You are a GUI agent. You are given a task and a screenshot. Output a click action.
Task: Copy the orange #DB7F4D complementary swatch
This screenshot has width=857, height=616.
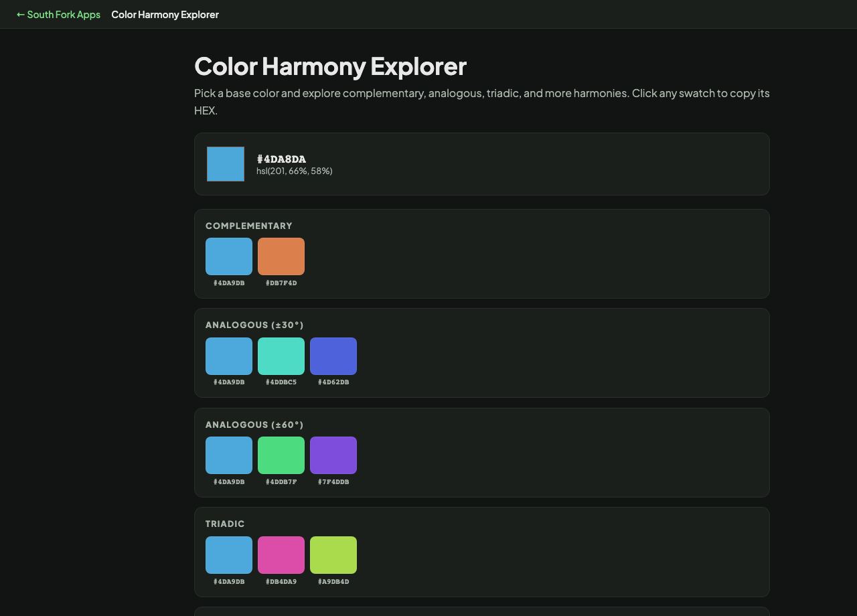281,256
